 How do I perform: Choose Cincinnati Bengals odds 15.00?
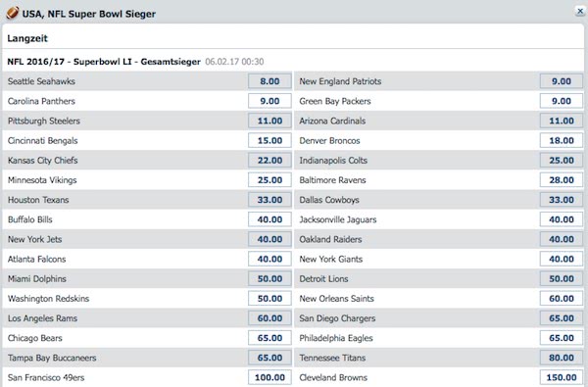point(269,141)
